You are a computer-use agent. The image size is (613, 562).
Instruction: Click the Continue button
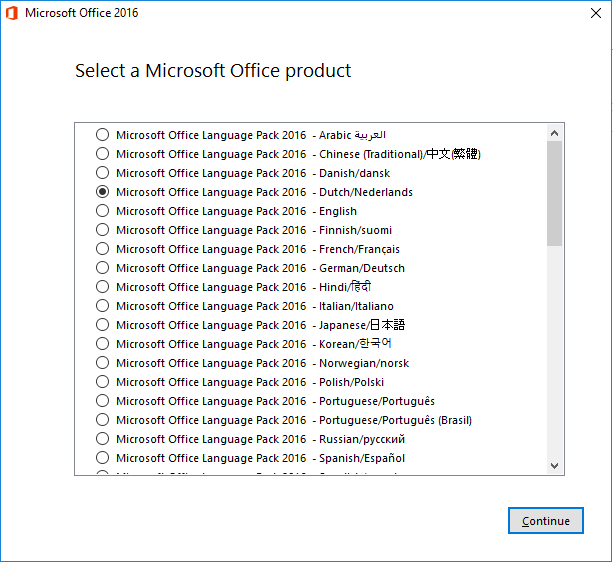pyautogui.click(x=546, y=521)
